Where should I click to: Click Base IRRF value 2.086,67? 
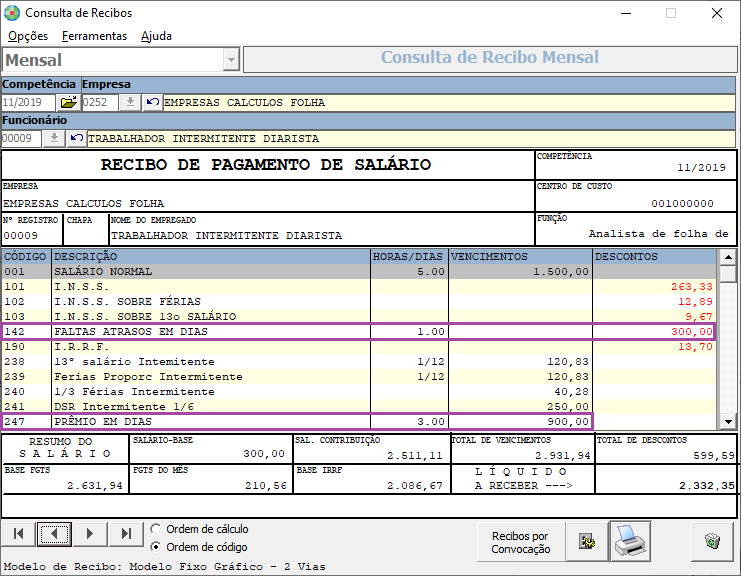click(x=414, y=486)
